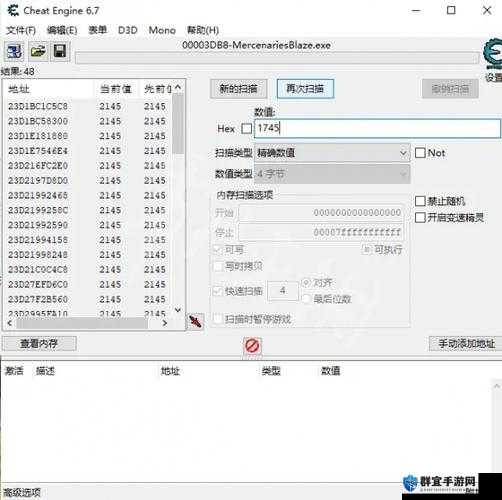Click the 开始 address input field
502x500 pixels.
pos(321,213)
